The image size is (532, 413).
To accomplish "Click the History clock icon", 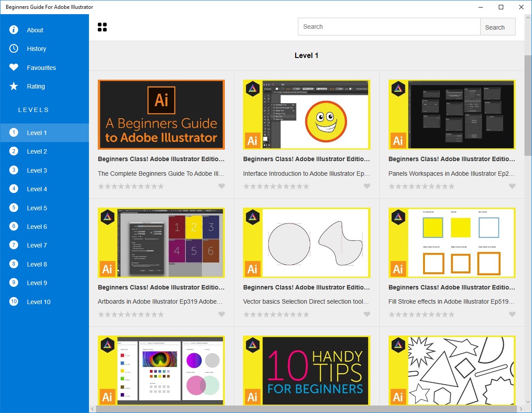I will tap(14, 48).
